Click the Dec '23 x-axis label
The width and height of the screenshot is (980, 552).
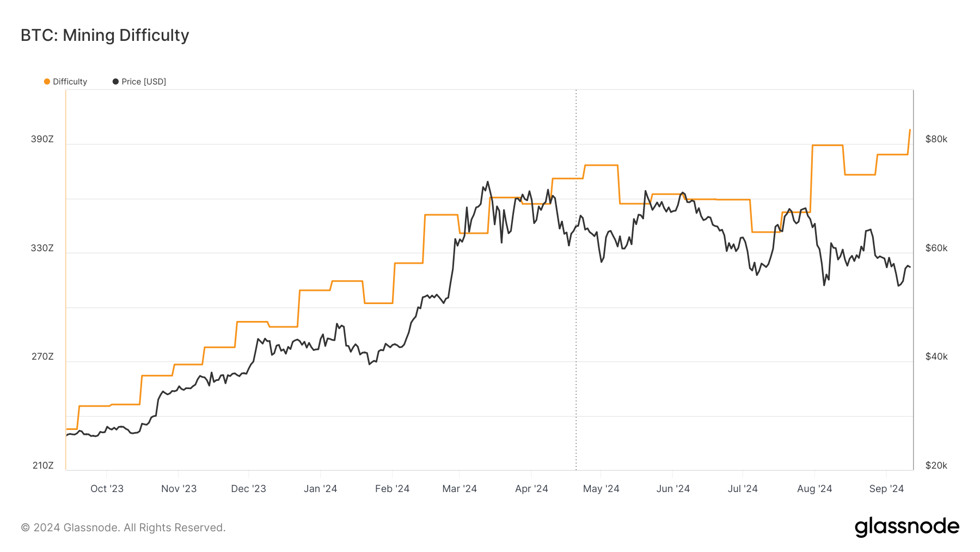coord(248,489)
